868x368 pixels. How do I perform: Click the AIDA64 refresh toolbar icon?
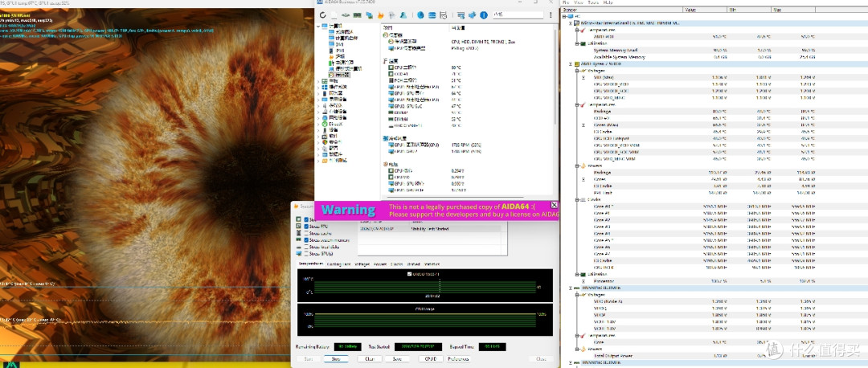click(323, 15)
